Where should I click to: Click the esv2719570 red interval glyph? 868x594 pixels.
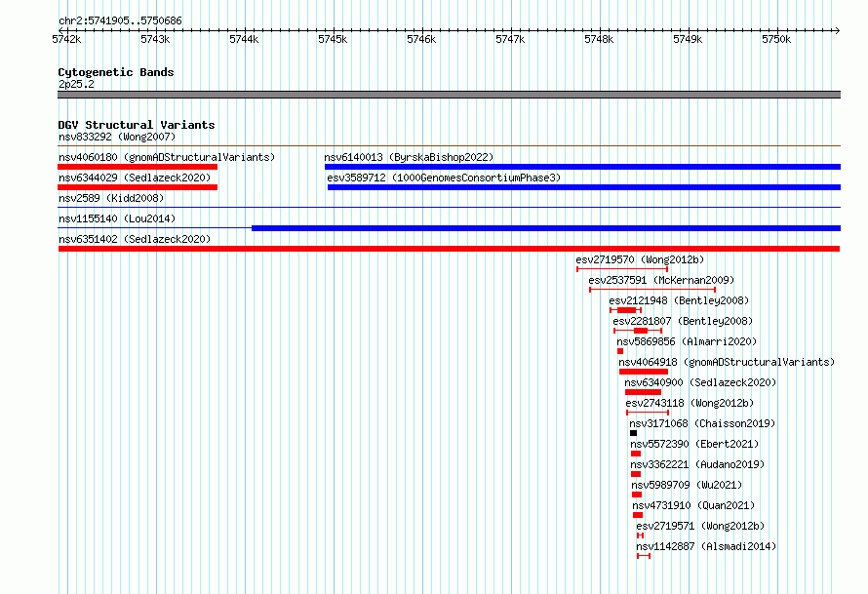622,269
